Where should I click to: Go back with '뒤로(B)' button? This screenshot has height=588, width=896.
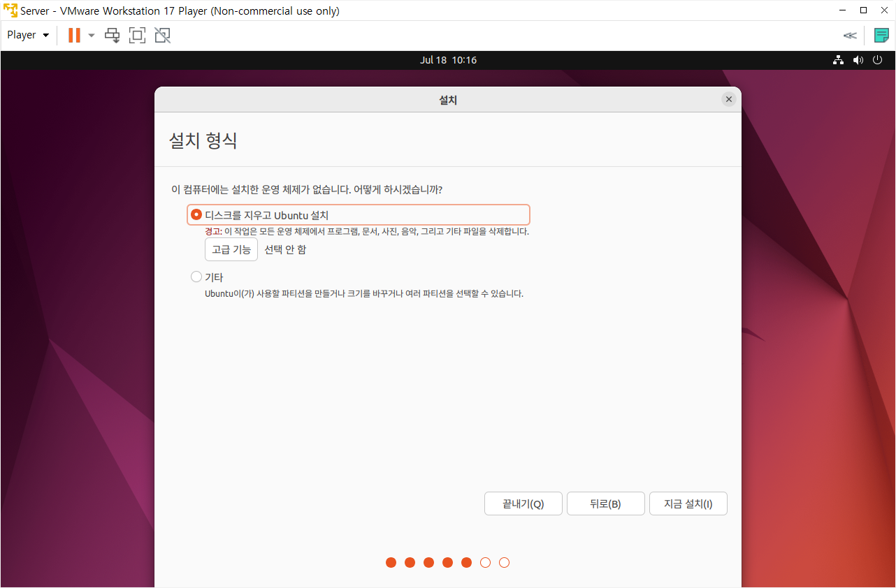(606, 504)
